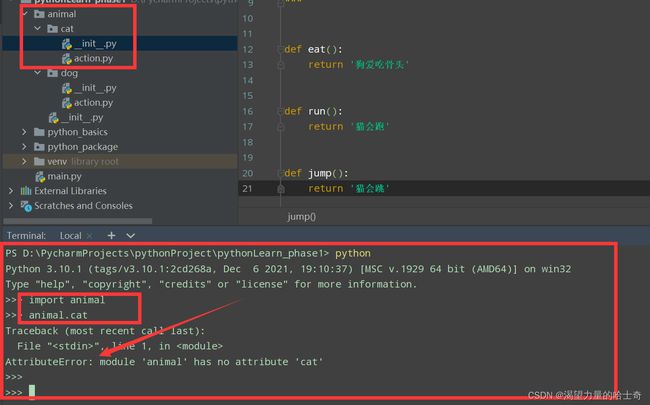Click the 'import animal' terminal line
The width and height of the screenshot is (650, 405).
67,300
